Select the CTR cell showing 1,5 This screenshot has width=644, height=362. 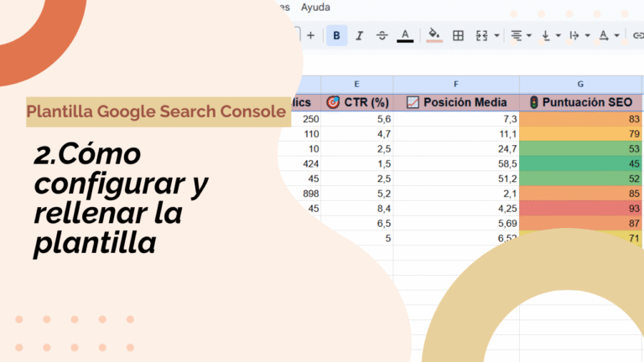pos(356,163)
